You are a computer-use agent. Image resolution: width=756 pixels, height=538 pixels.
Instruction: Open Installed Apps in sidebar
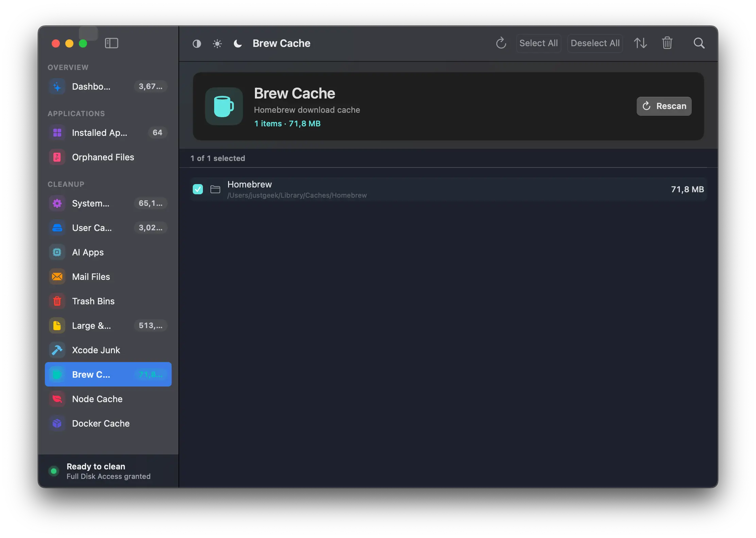click(x=108, y=133)
